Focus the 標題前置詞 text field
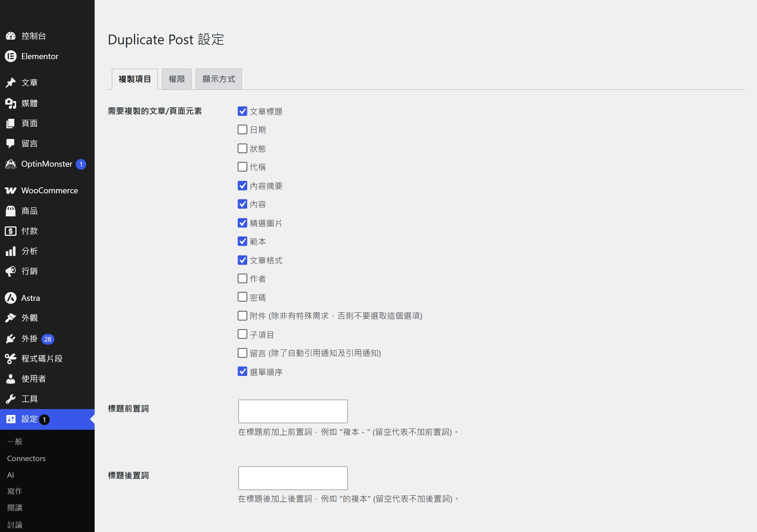757x532 pixels. (x=293, y=411)
